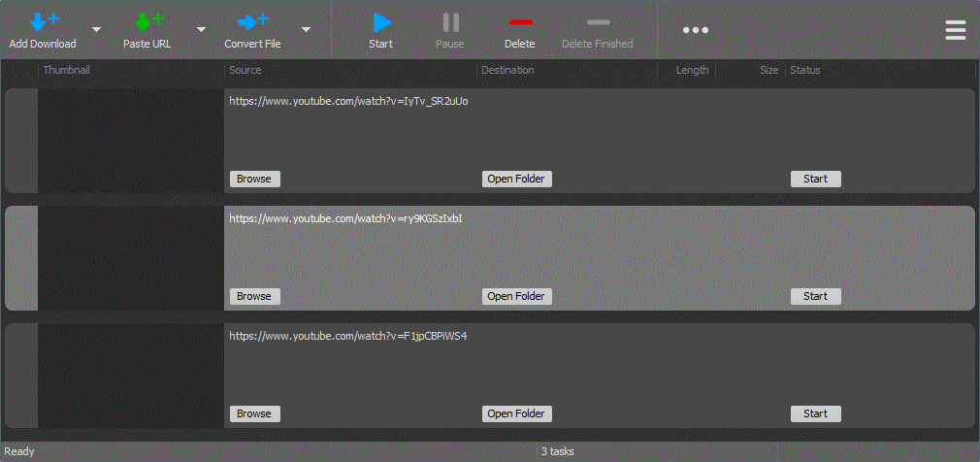
Task: Open the hamburger main menu icon
Action: [956, 30]
